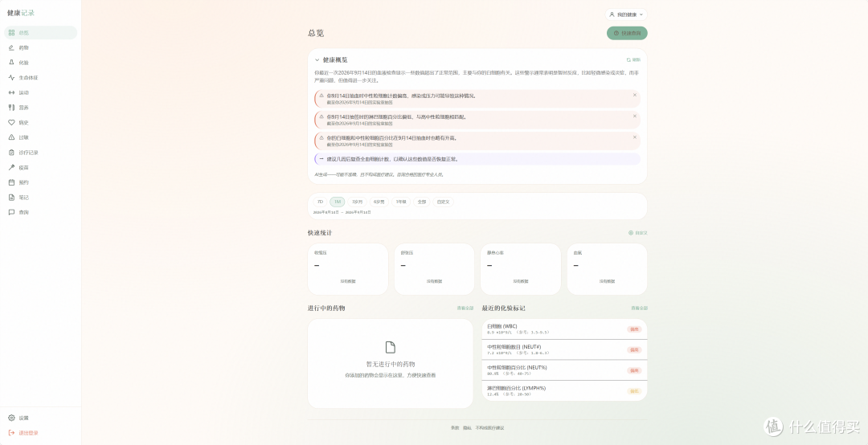The image size is (868, 445).
Task: Open 设置 settings gear icon
Action: pos(11,418)
